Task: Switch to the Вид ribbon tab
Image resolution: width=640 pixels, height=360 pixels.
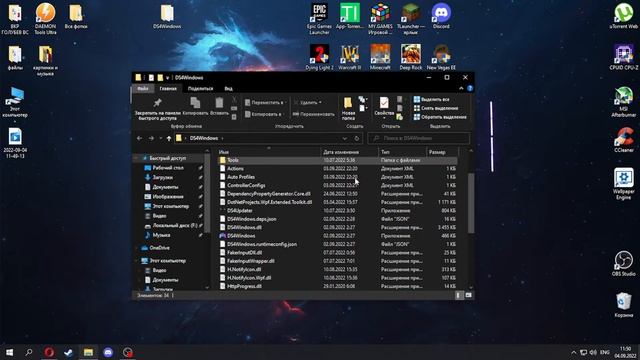Action: coord(228,89)
